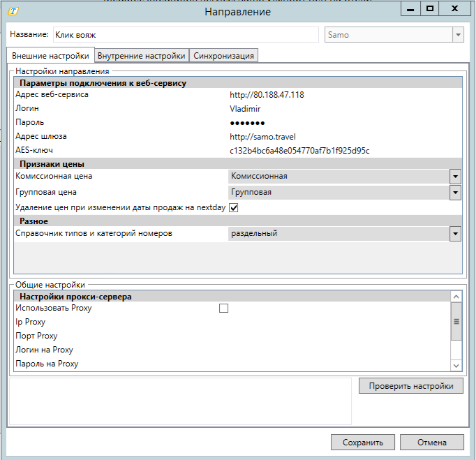Click the application icon in title bar
This screenshot has height=460, width=476.
click(13, 11)
